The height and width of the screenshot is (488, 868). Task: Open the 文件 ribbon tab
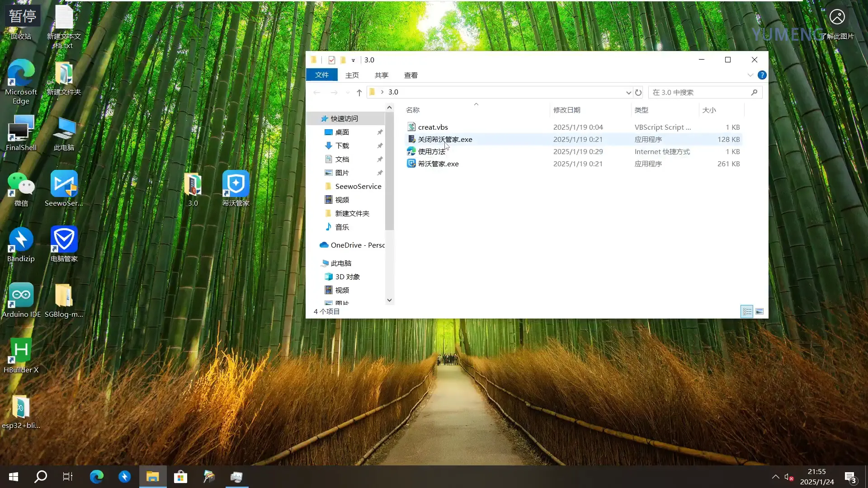(322, 75)
